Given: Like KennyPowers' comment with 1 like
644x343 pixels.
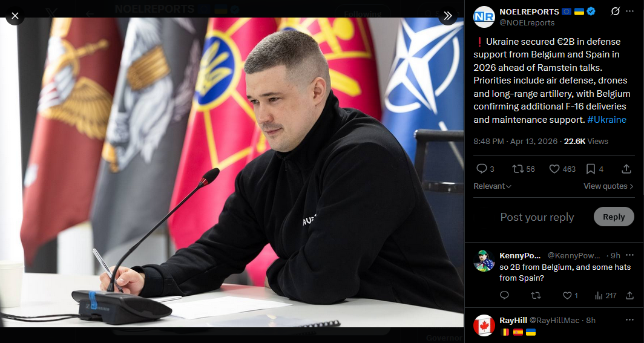Looking at the screenshot, I should point(570,295).
